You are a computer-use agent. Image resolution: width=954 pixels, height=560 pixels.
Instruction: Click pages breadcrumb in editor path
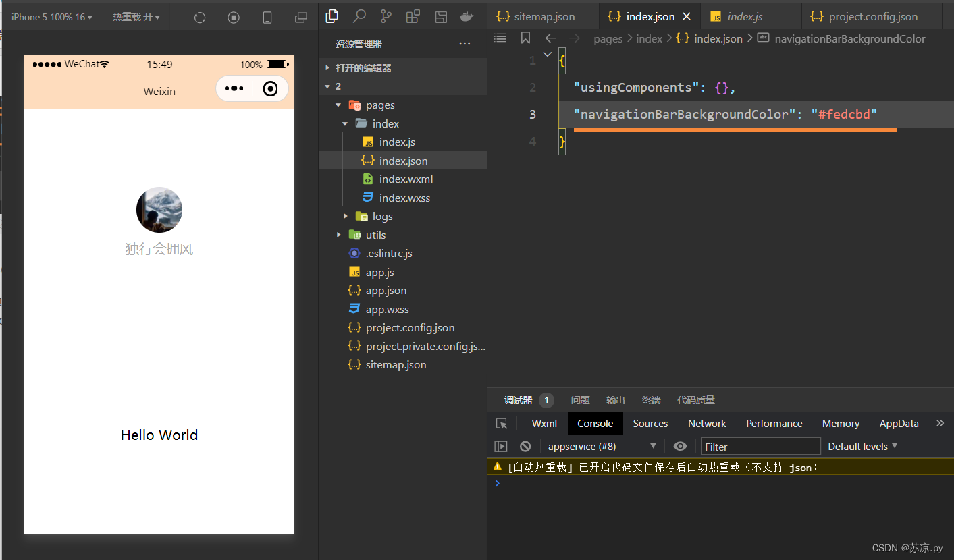[x=608, y=39]
